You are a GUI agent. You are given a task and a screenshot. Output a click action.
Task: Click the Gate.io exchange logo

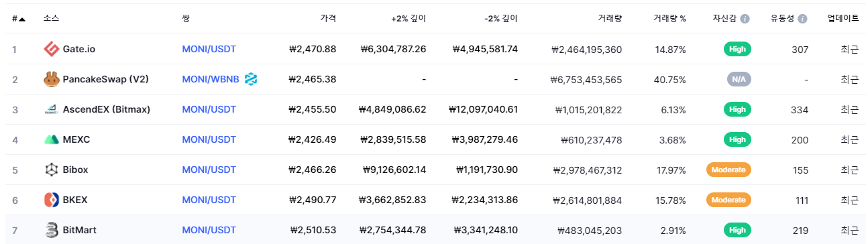point(52,49)
